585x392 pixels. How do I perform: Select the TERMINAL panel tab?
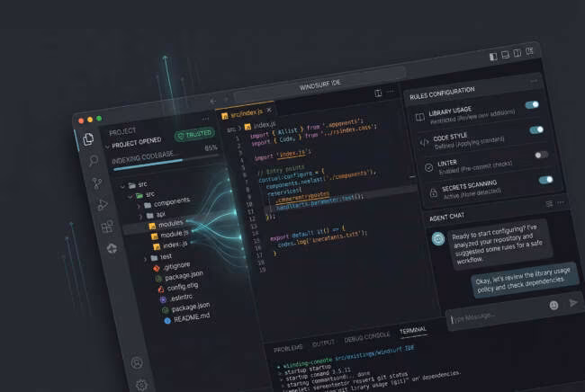412,331
